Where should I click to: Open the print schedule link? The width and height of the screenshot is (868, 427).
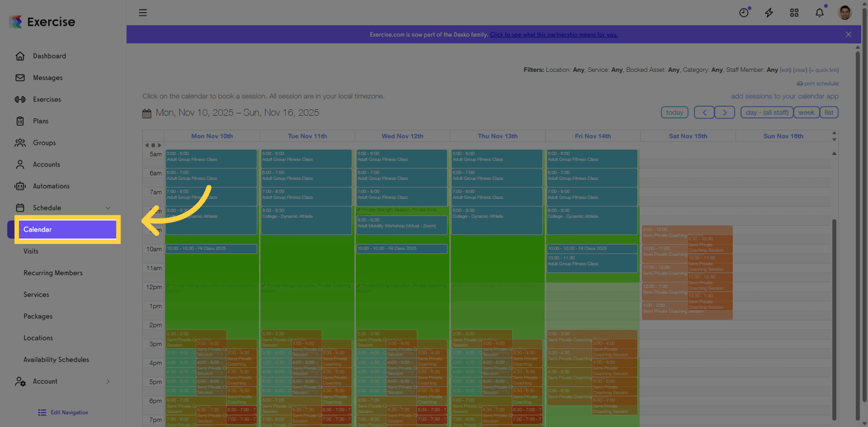817,83
